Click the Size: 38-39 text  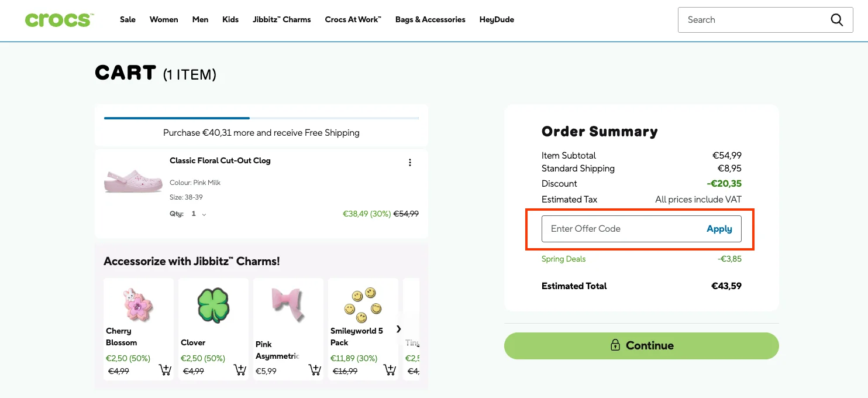tap(187, 198)
